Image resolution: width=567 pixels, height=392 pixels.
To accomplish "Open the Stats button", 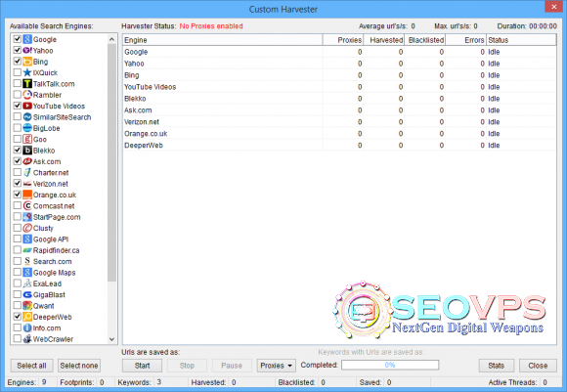I will point(497,366).
